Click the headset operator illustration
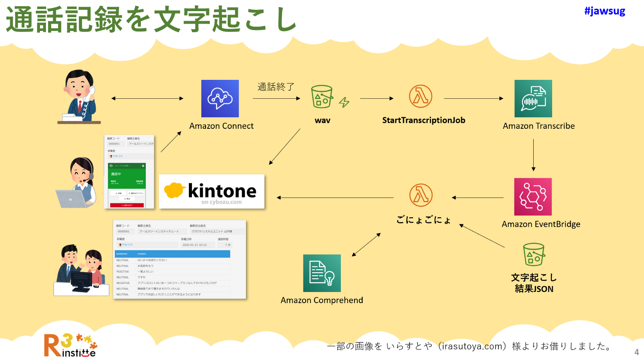644x362 pixels. click(77, 183)
